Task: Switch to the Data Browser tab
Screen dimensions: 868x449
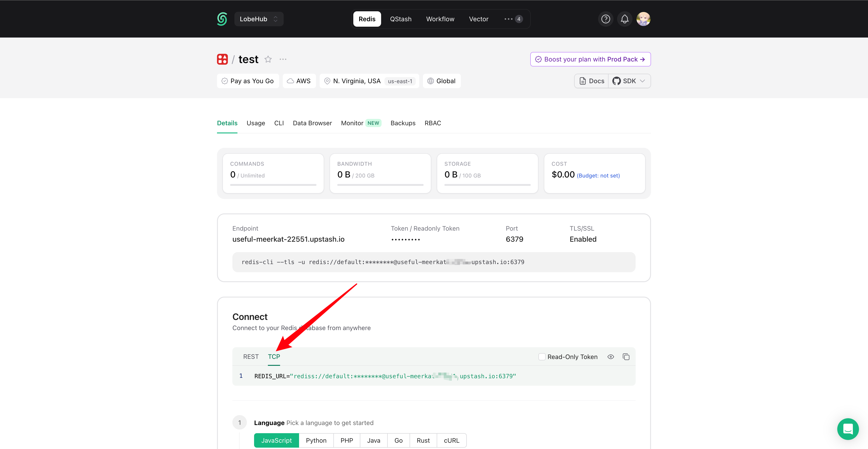Action: coord(312,123)
